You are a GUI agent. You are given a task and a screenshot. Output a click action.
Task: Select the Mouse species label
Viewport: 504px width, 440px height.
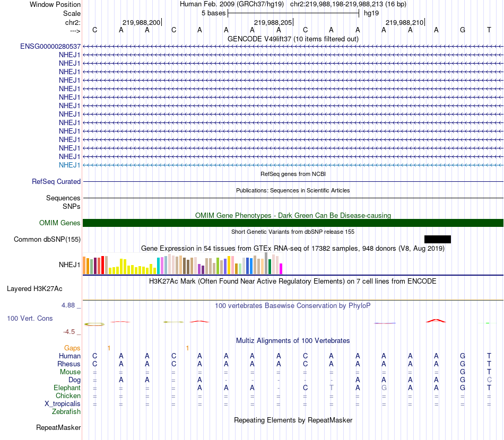pyautogui.click(x=70, y=372)
